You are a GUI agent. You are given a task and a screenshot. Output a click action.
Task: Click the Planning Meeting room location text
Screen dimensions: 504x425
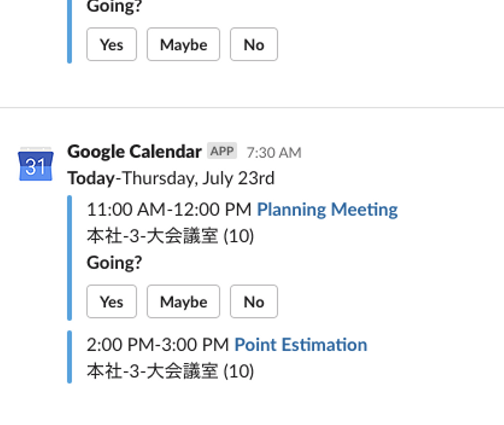coord(170,236)
